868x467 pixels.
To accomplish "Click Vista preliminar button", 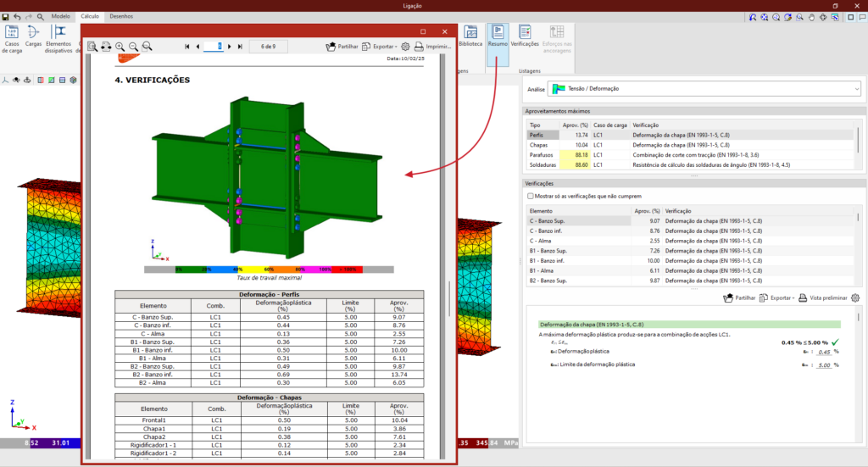I will click(823, 298).
